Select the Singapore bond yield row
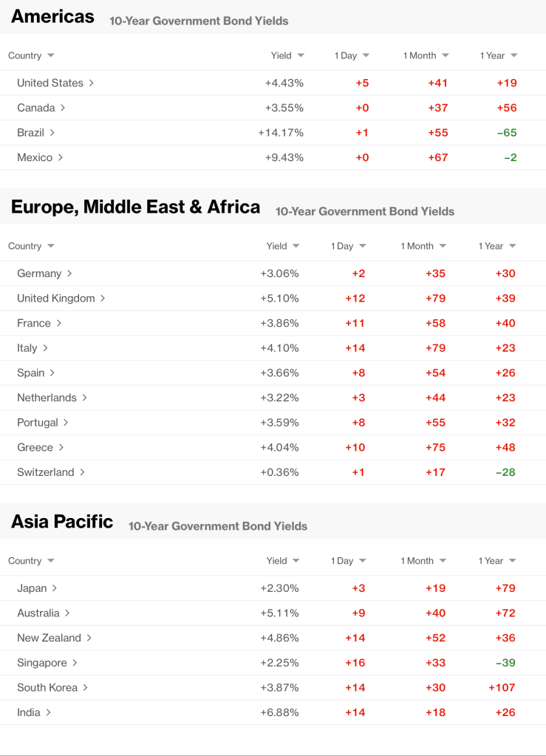Viewport: 546px width, 756px height. (42, 663)
